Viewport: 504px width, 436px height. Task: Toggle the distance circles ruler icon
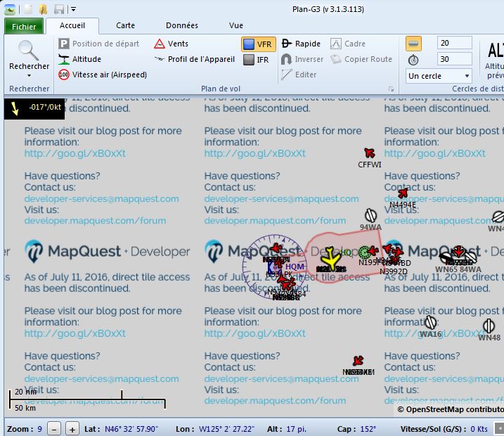pos(413,44)
